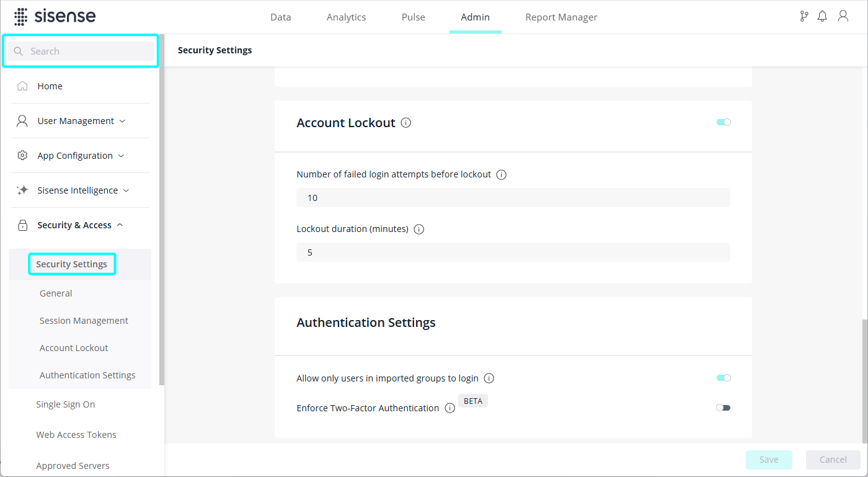Expand the App Configuration menu

pyautogui.click(x=75, y=156)
